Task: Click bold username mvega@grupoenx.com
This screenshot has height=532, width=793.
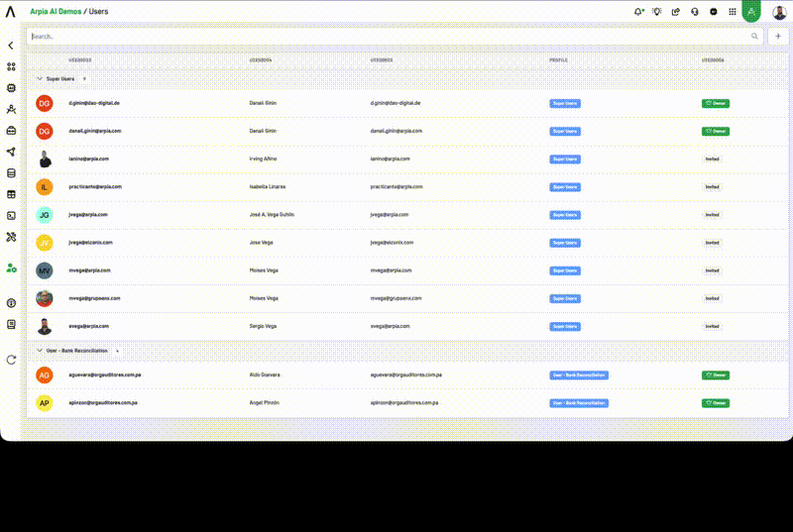Action: 94,298
